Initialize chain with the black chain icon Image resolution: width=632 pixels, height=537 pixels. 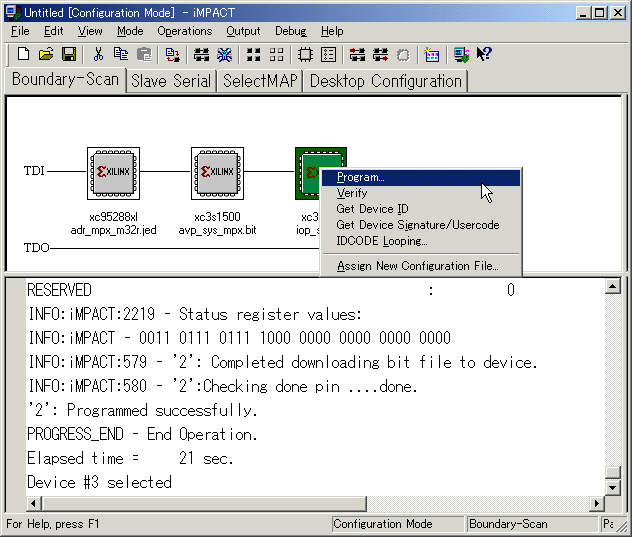(x=201, y=54)
